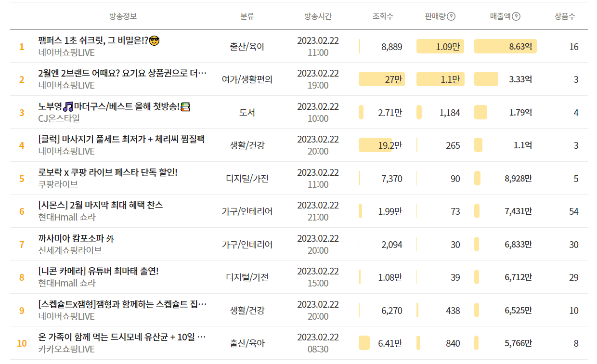Open 까사미아 캄포소파 外 broadcast
This screenshot has height=364, width=597.
(x=76, y=238)
